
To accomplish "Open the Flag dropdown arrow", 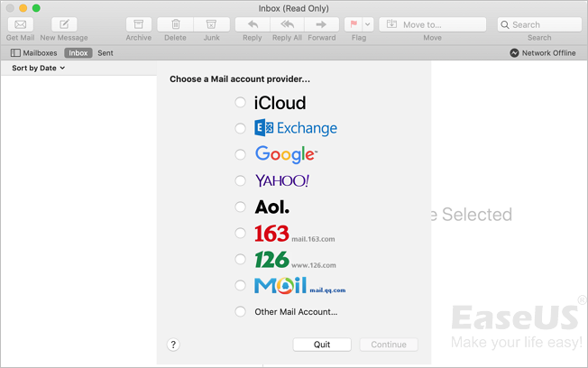I will tap(368, 24).
